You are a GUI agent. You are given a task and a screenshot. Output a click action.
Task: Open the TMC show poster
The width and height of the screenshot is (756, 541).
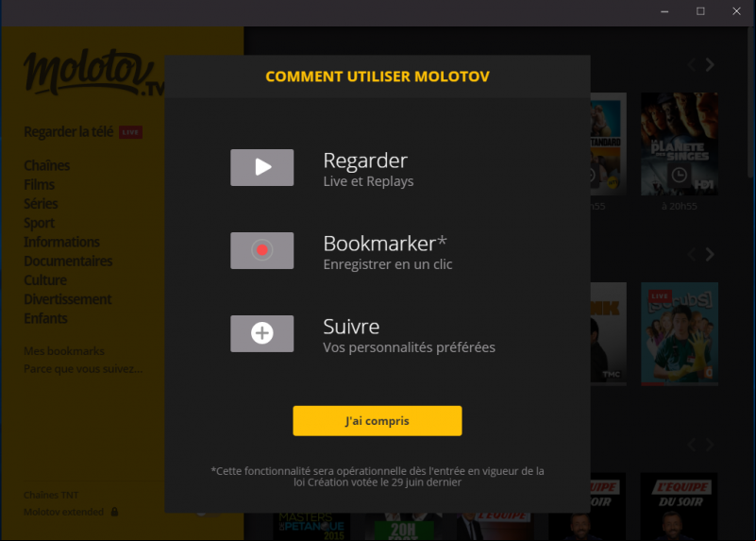click(609, 333)
